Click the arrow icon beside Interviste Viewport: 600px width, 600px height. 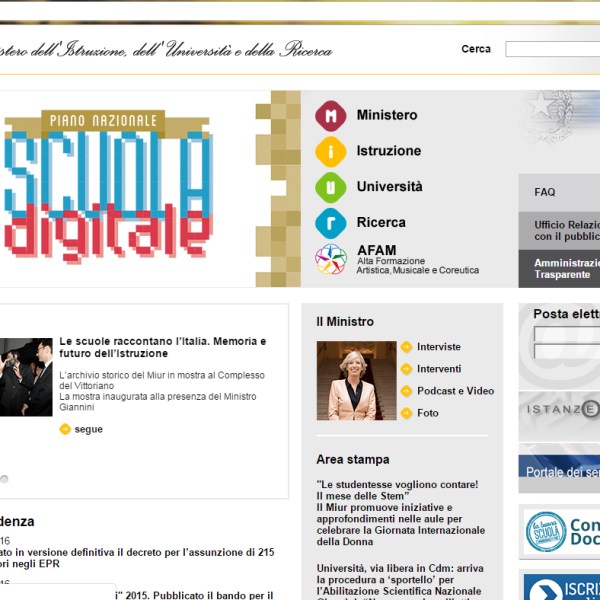pyautogui.click(x=406, y=347)
